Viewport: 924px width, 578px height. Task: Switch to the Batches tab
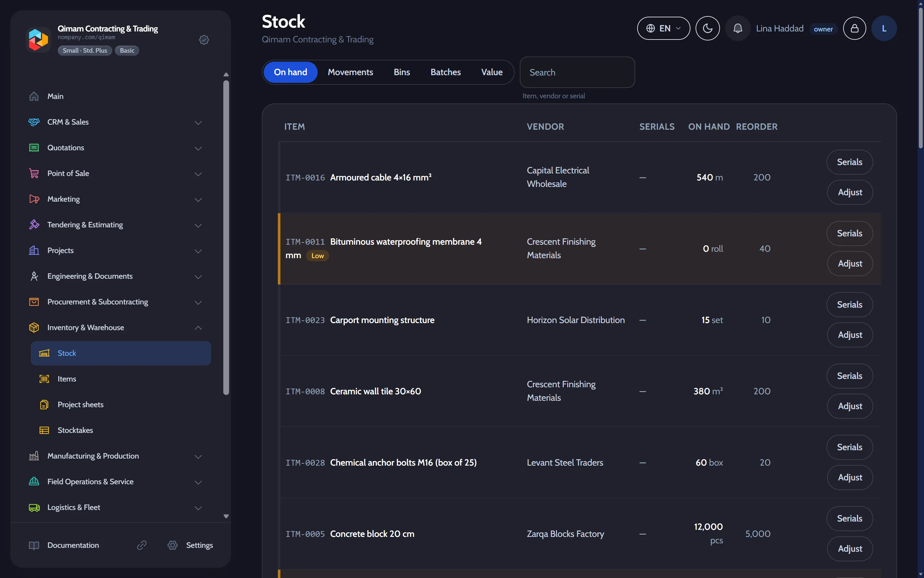[445, 72]
